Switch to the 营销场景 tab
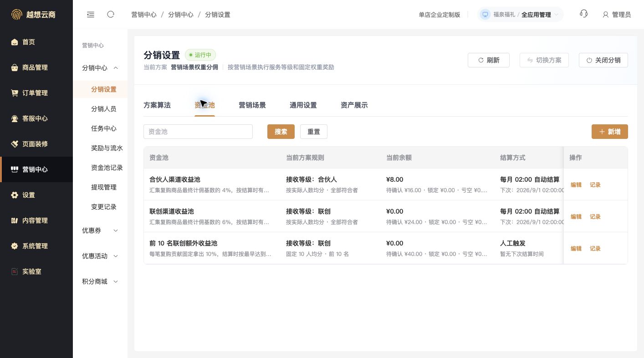 (252, 105)
